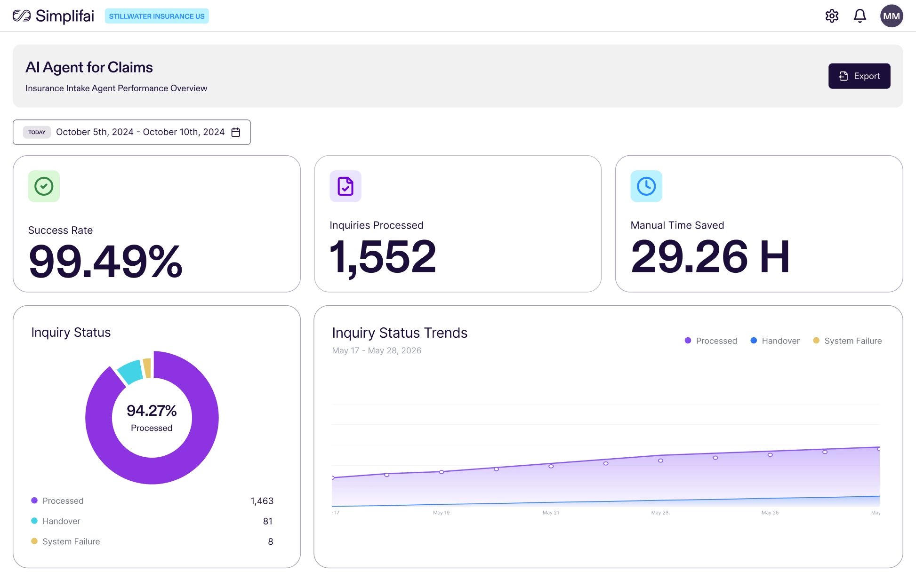Select the yellow System Failure donut segment
This screenshot has height=588, width=916.
coord(147,368)
